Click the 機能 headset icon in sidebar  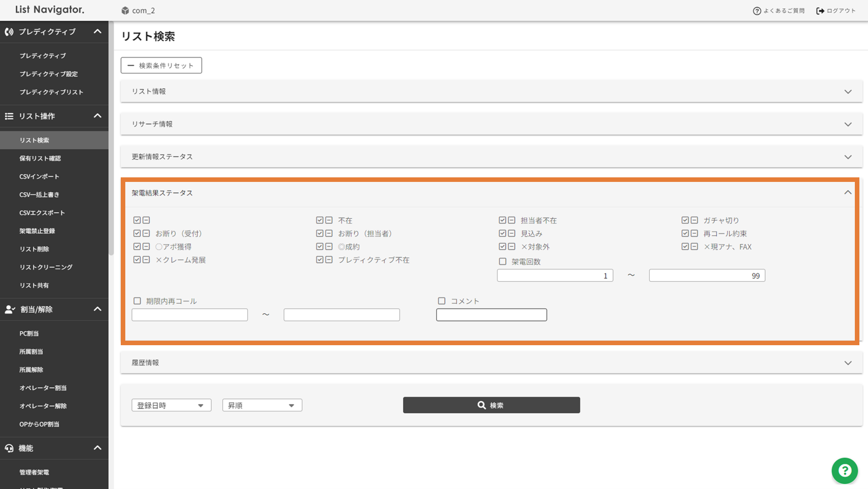pos(9,448)
